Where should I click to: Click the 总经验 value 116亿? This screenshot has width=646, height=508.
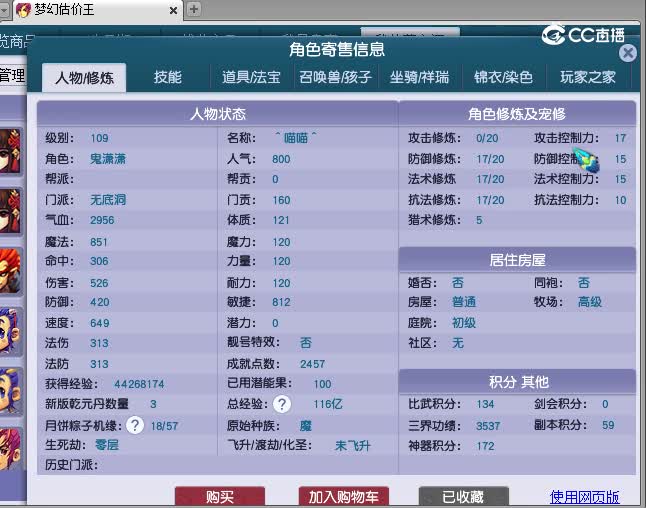pos(328,404)
